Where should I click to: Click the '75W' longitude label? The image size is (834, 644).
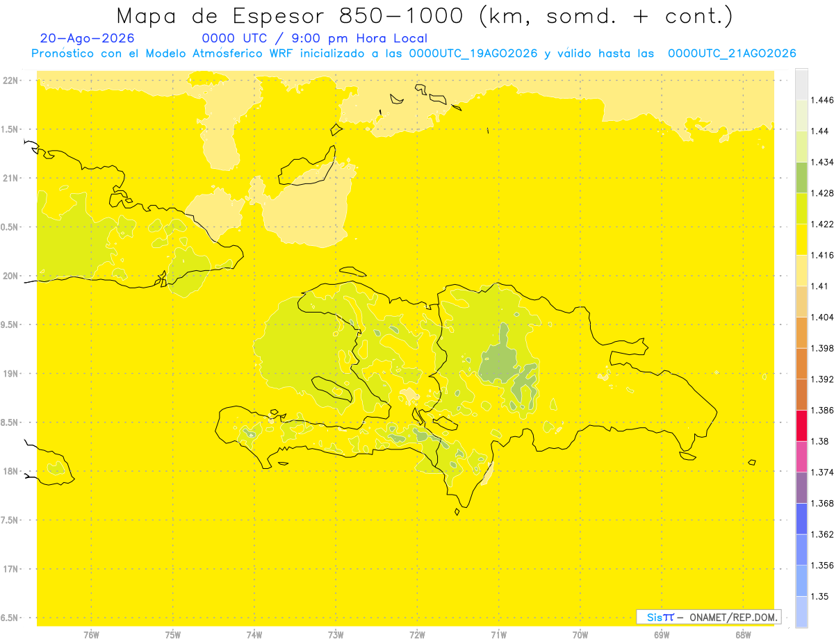[173, 635]
